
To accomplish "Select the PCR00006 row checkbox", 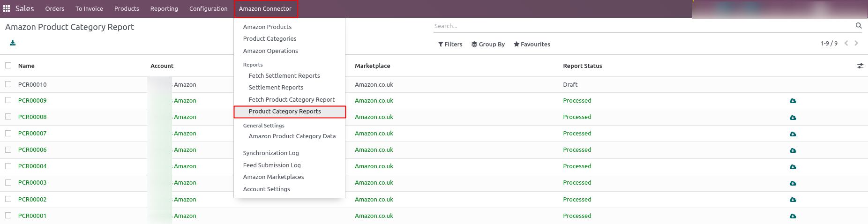I will (x=8, y=149).
